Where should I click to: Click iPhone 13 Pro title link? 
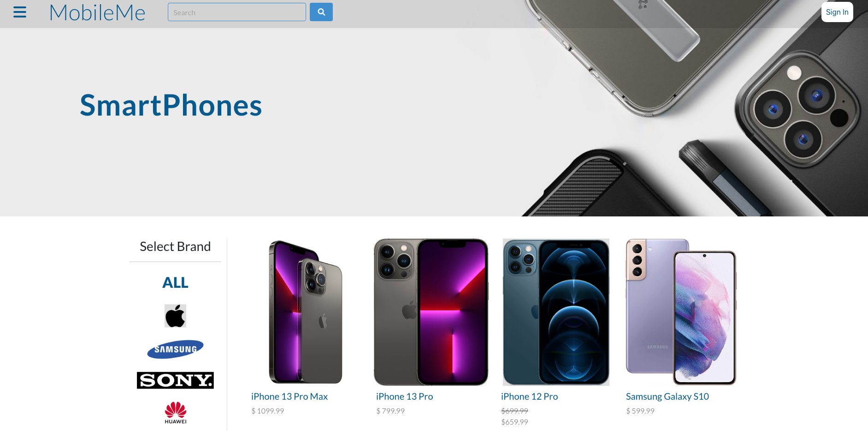coord(405,396)
